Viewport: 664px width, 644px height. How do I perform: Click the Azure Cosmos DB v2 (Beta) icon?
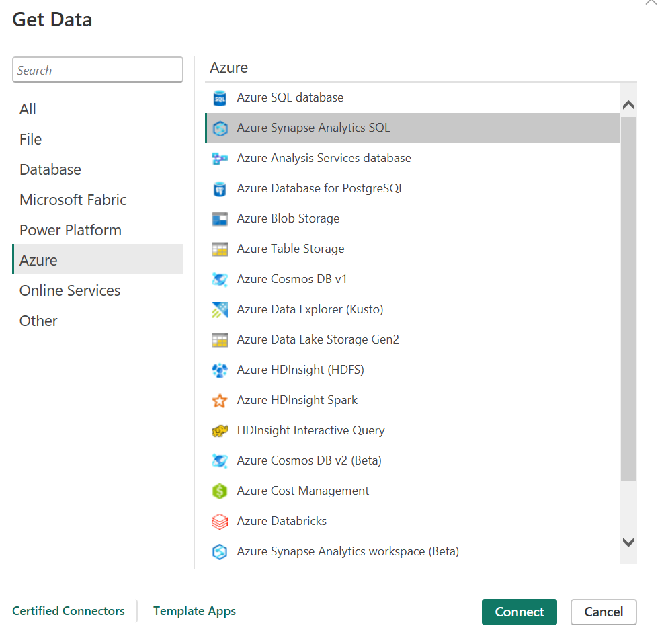[220, 461]
